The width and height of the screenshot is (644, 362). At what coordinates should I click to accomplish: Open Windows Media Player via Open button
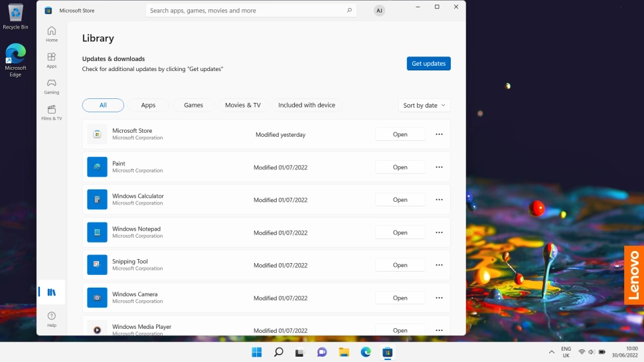tap(400, 330)
